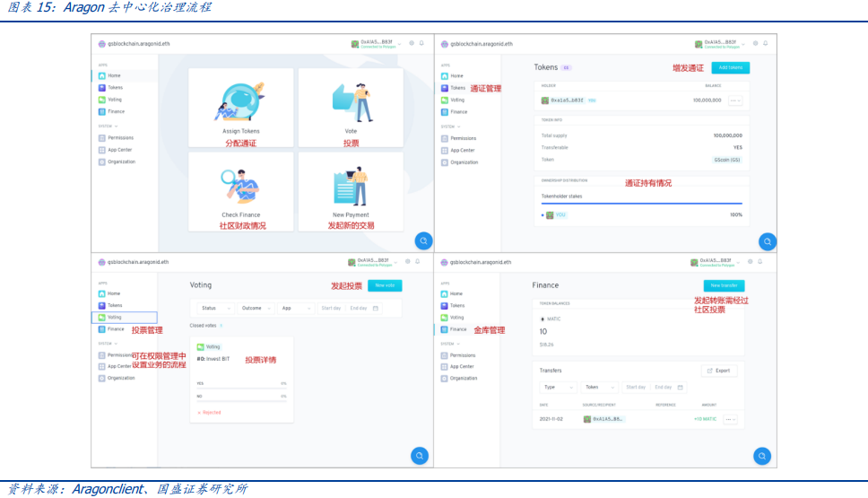The height and width of the screenshot is (498, 868).
Task: Click Finance icon in Home screen sidebar
Action: 102,112
